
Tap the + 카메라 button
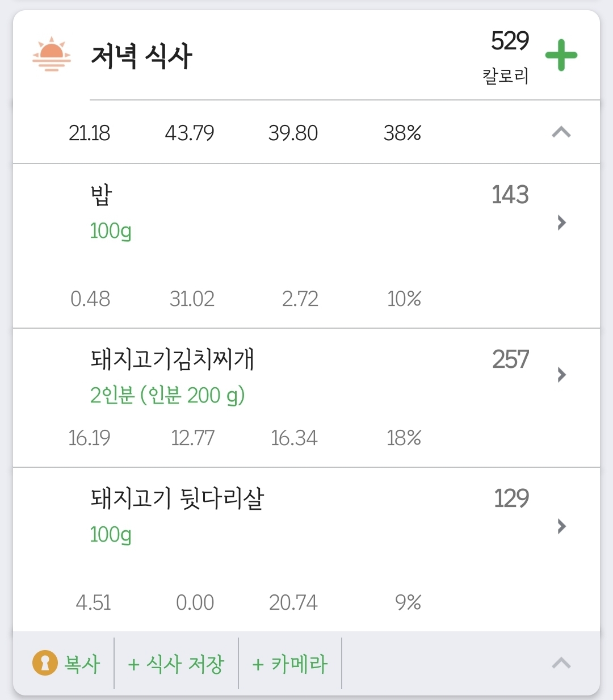(290, 664)
